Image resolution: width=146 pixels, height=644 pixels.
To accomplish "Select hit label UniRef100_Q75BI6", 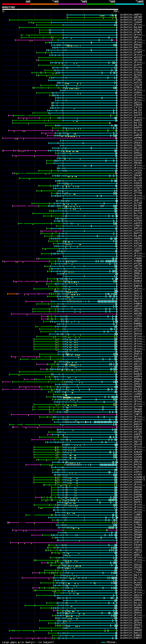I will point(131,87).
